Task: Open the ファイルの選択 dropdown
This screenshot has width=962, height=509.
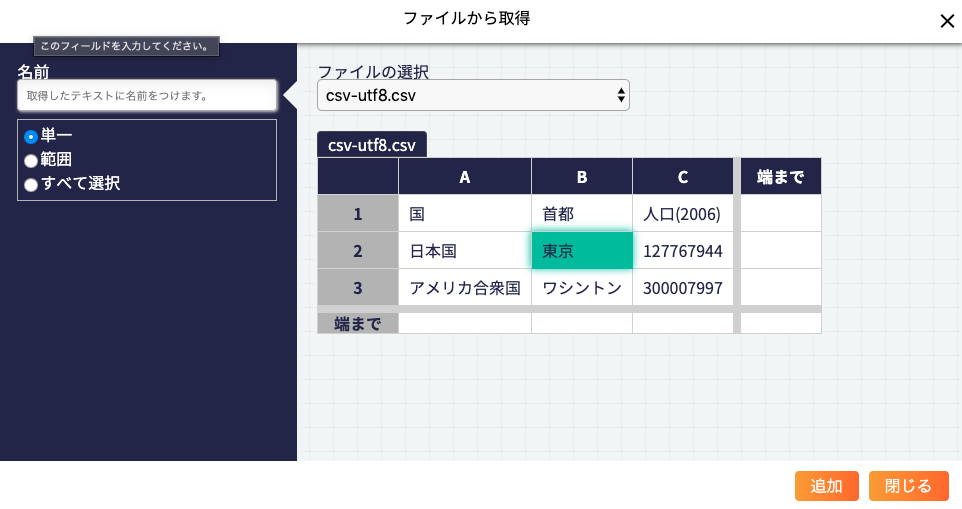Action: click(x=473, y=96)
